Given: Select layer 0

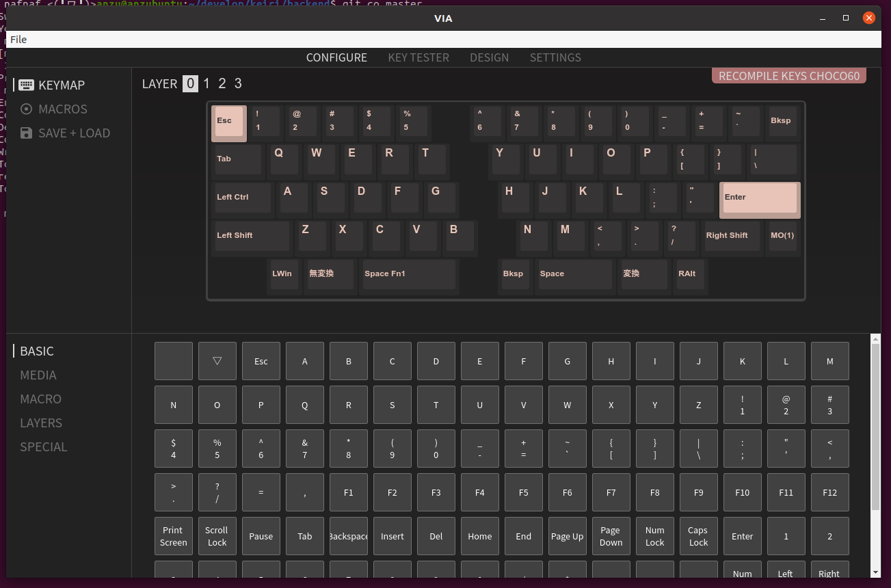Looking at the screenshot, I should pos(191,83).
